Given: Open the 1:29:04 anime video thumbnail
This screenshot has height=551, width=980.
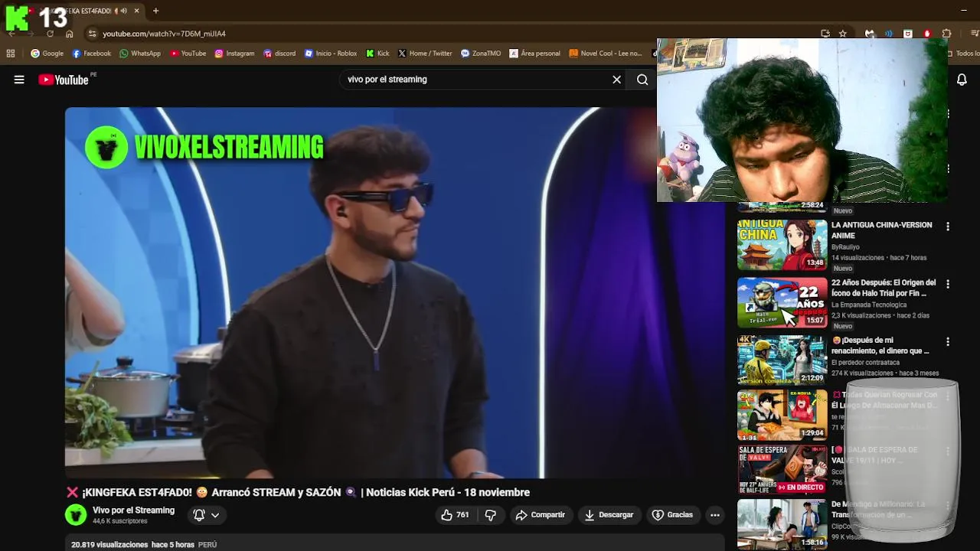Looking at the screenshot, I should coord(782,415).
